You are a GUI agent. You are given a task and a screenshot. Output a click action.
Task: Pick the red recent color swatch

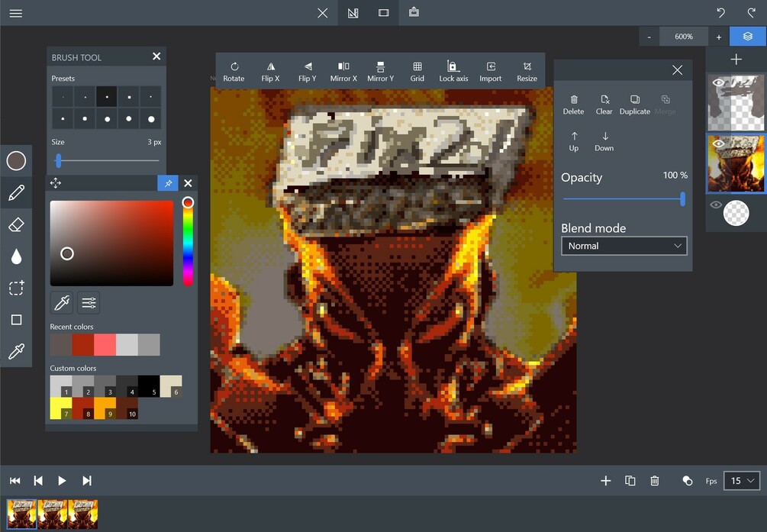[82, 344]
